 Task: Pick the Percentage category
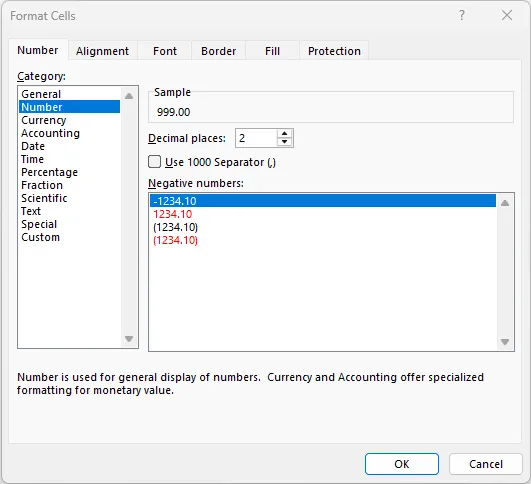(x=69, y=172)
